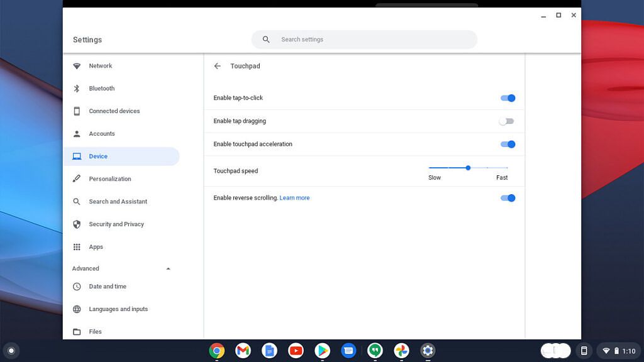This screenshot has height=362, width=644.
Task: Open the Phone Hub in the status area
Action: (x=585, y=350)
